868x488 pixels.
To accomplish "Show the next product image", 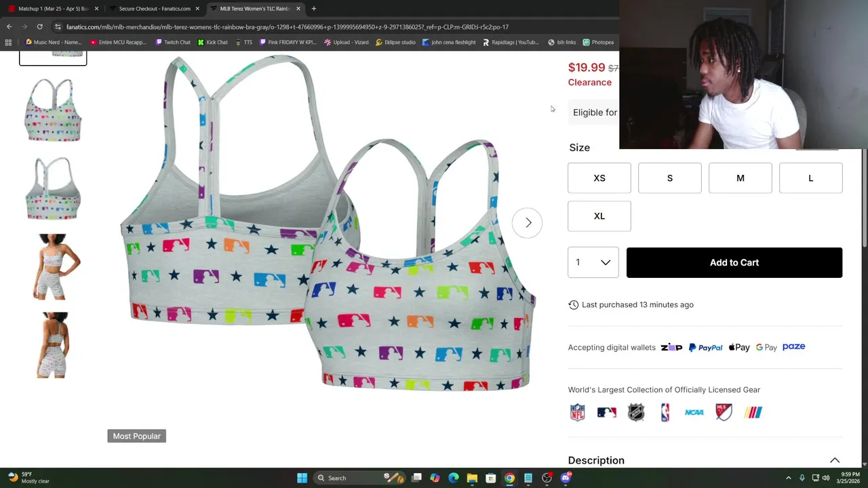I will 528,222.
